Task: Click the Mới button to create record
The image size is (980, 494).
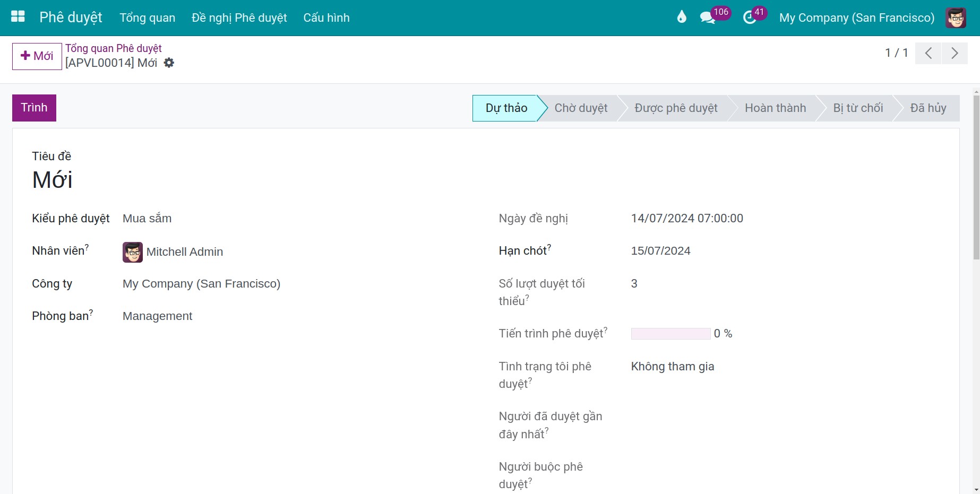Action: pyautogui.click(x=37, y=56)
